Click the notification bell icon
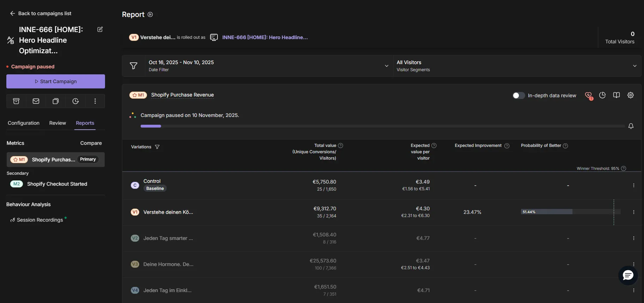This screenshot has height=303, width=644. [x=631, y=126]
